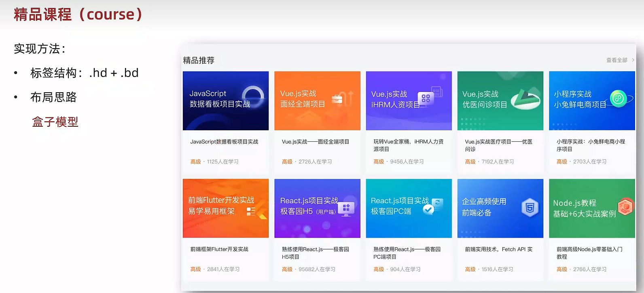Click the checkmark icon on 极客园PC端 banner
Image resolution: width=644 pixels, height=293 pixels.
tap(428, 209)
